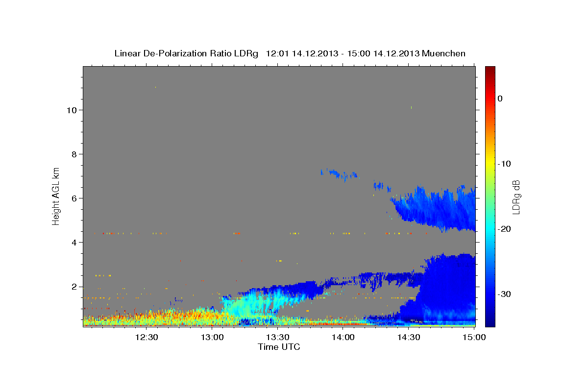Click the 'Height AGL km' axis label
The height and width of the screenshot is (392, 588).
point(56,196)
